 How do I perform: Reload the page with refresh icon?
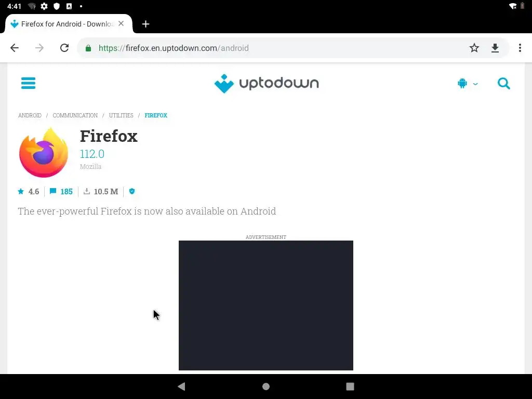[64, 48]
